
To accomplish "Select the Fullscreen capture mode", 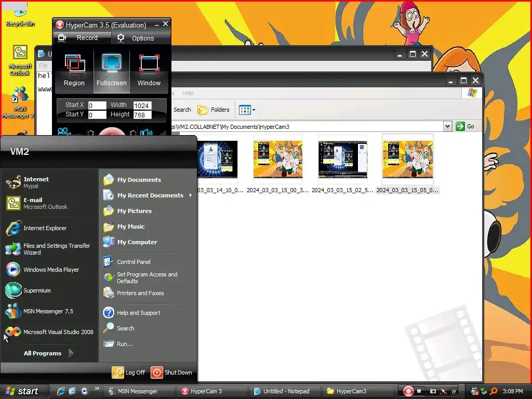I will point(112,71).
